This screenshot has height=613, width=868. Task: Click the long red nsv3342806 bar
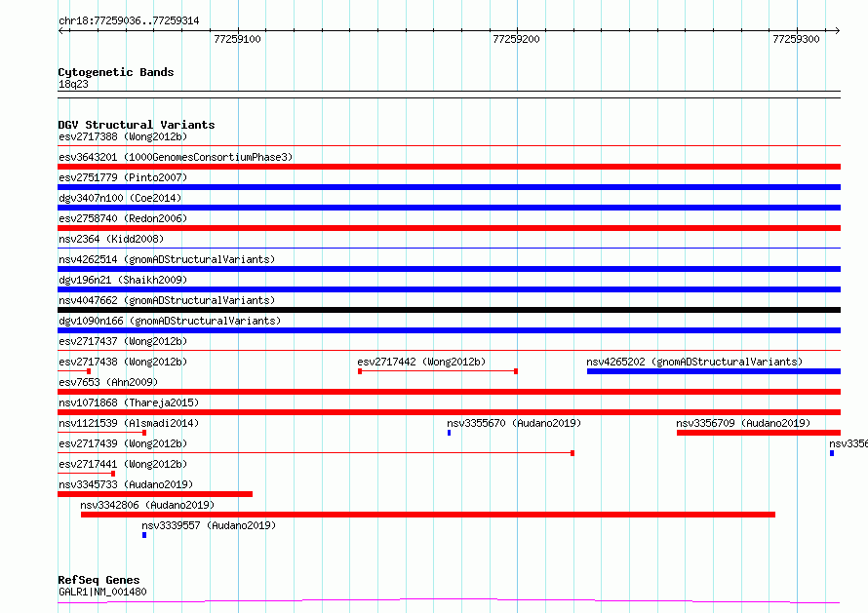428,515
